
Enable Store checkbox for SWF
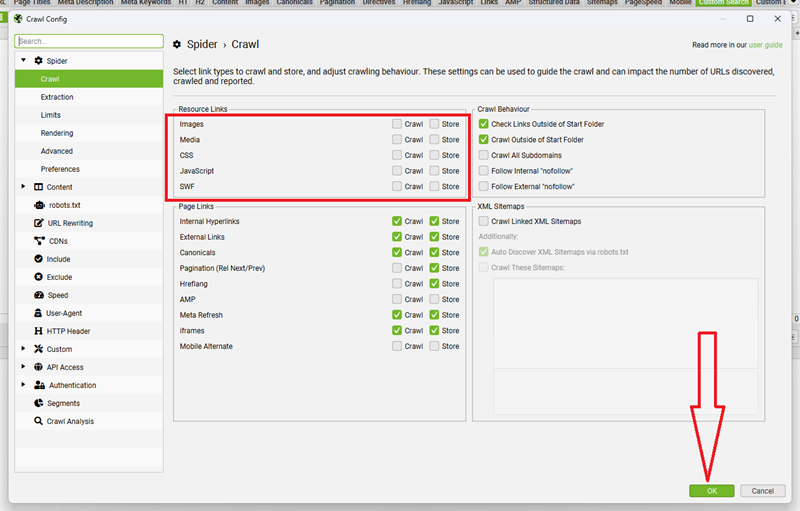click(434, 186)
